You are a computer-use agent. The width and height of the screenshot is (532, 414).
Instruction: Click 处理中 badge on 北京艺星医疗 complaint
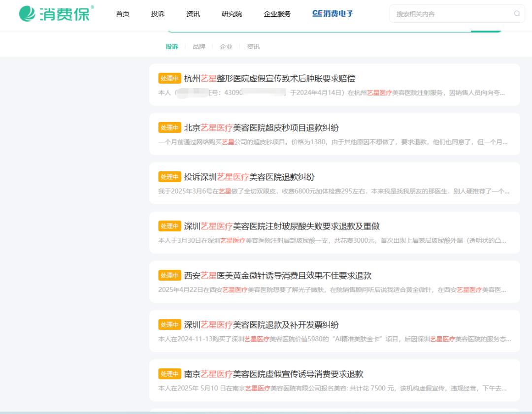point(169,127)
